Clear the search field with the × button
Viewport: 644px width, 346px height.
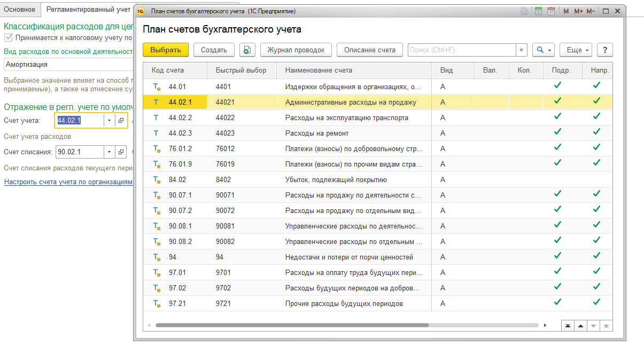(x=522, y=50)
